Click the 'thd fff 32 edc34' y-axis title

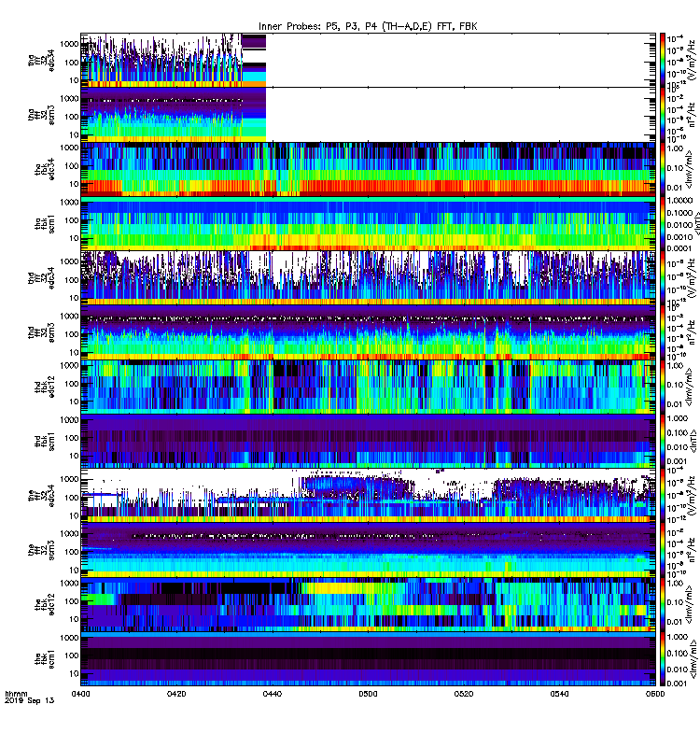(42, 278)
